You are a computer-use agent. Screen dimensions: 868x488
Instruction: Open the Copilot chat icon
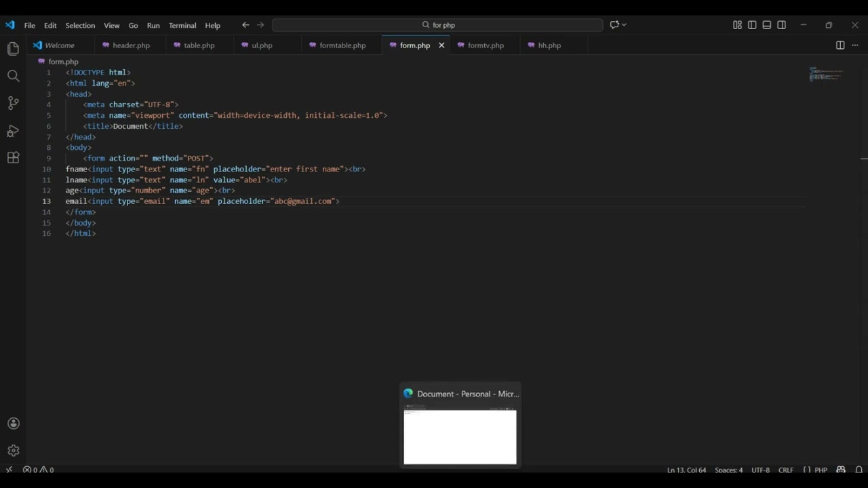(614, 25)
